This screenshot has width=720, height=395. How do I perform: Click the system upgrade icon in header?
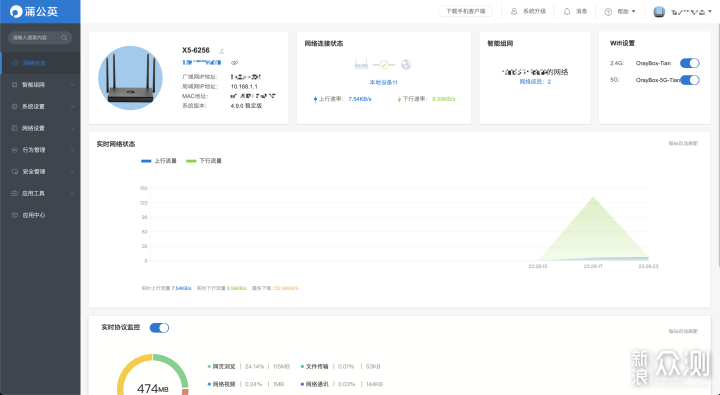pyautogui.click(x=514, y=11)
